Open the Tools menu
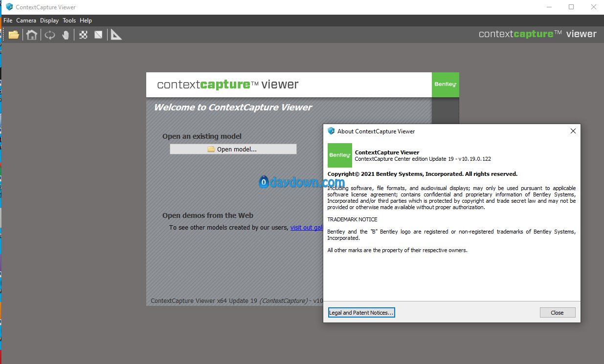Viewport: 604px width, 364px height. tap(69, 21)
